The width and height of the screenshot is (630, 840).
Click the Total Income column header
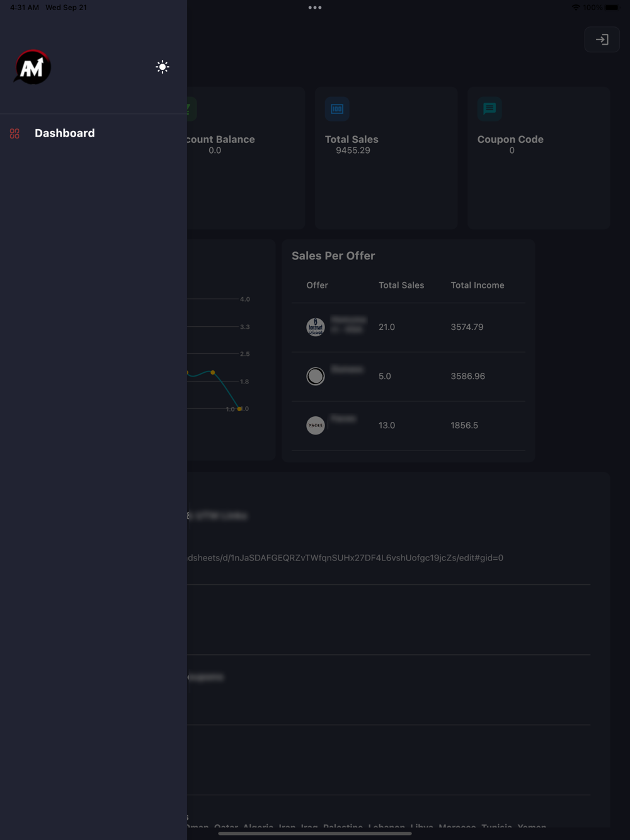(478, 285)
